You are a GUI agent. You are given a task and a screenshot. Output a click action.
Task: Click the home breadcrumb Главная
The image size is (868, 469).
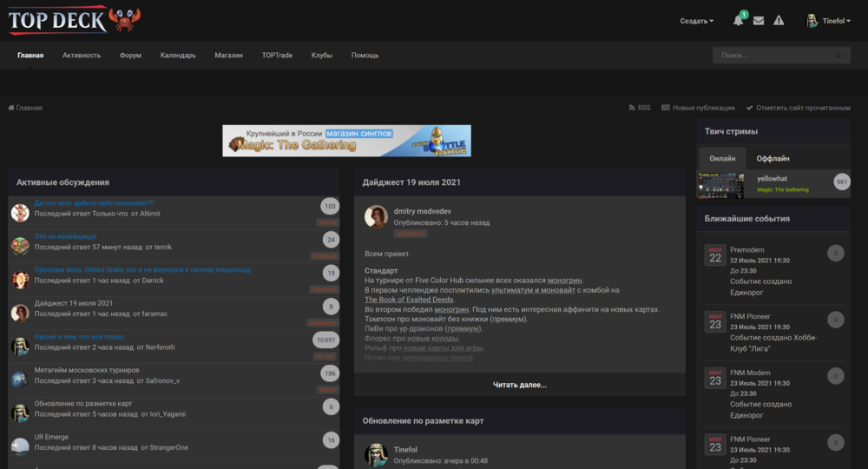[x=25, y=108]
